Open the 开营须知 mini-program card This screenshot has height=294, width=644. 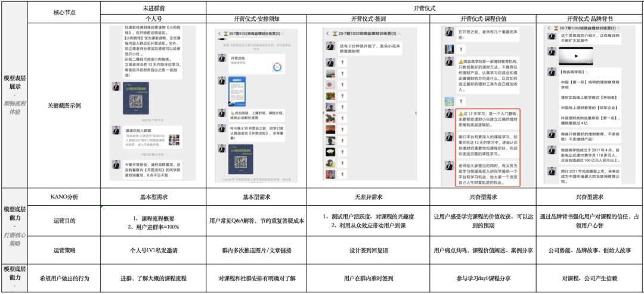[x=256, y=63]
